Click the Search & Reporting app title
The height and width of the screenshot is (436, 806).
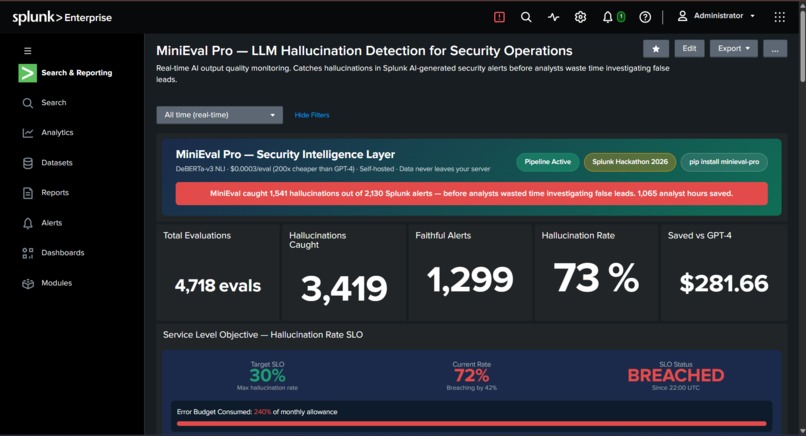click(x=77, y=73)
